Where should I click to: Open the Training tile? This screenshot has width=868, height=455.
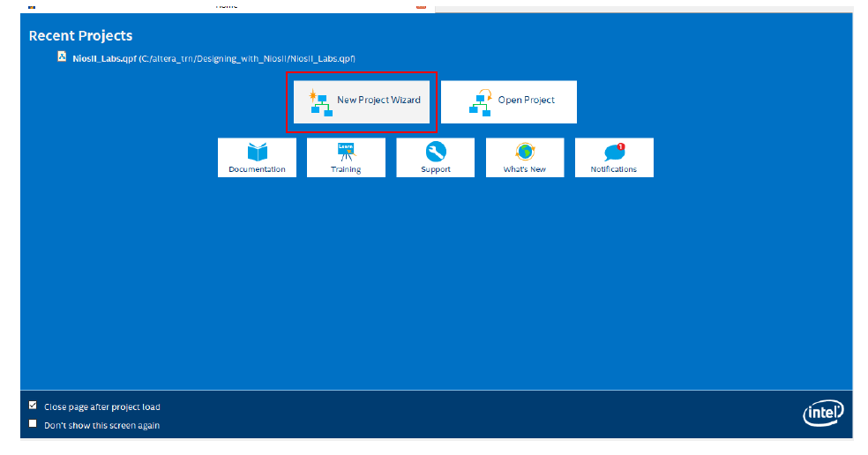(x=346, y=158)
